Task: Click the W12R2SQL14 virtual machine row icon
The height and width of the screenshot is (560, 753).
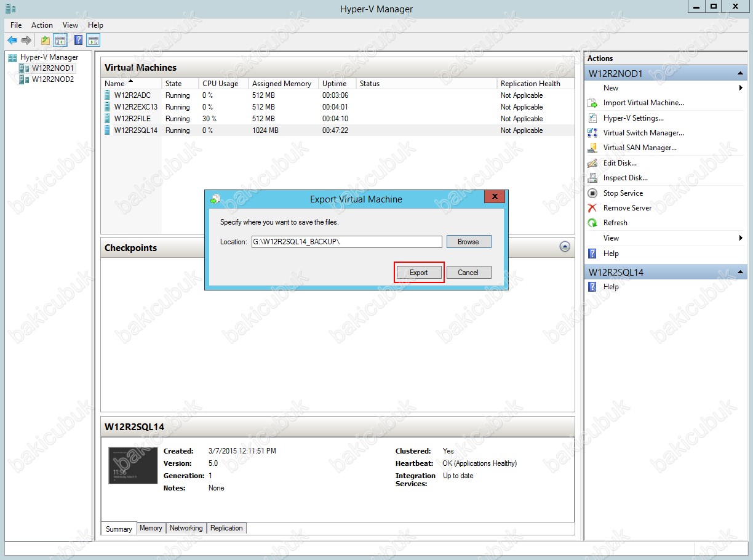Action: pyautogui.click(x=107, y=130)
